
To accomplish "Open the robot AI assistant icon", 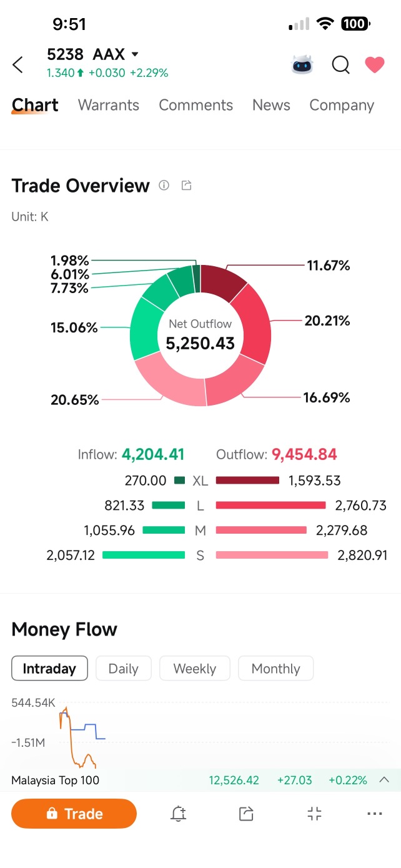I will click(303, 64).
